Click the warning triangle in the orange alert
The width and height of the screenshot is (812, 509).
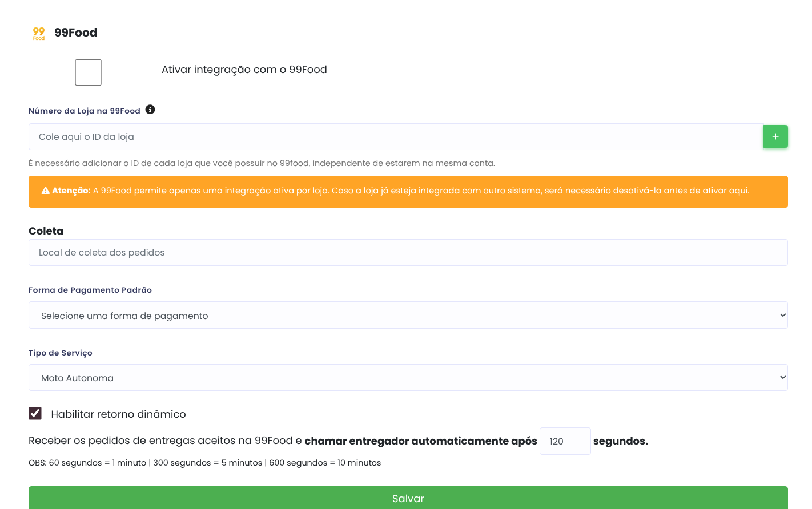pyautogui.click(x=46, y=191)
